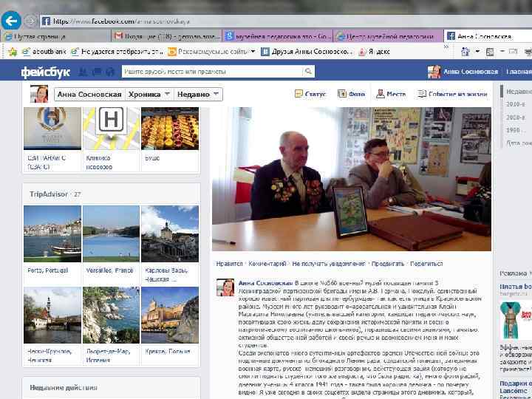Click the Статус status icon button
Viewport: 532px width, 399px height.
click(310, 94)
